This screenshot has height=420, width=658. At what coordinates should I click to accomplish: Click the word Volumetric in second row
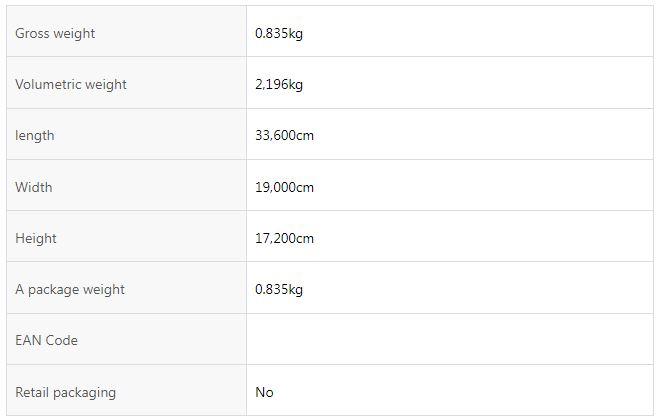click(48, 84)
